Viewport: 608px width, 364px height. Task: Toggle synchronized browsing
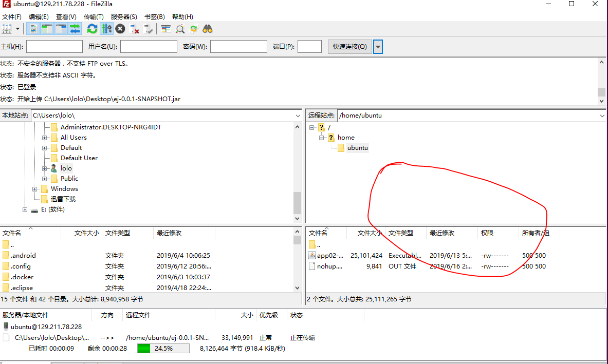pos(193,29)
